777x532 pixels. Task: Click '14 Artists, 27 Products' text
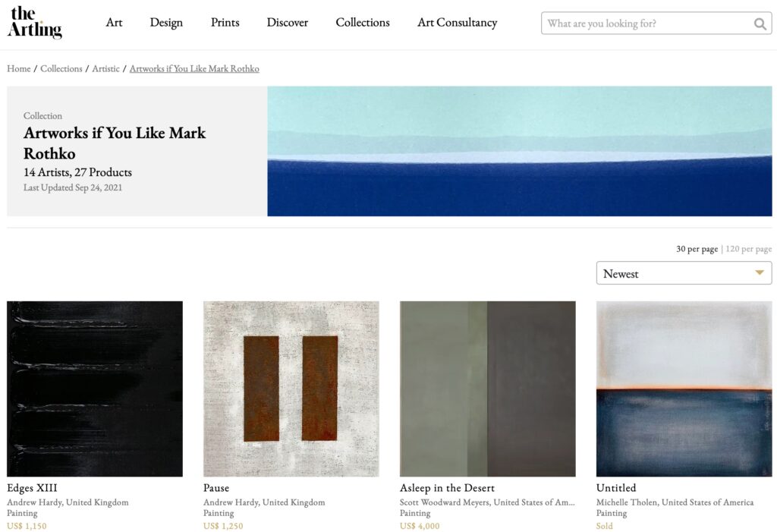[78, 172]
